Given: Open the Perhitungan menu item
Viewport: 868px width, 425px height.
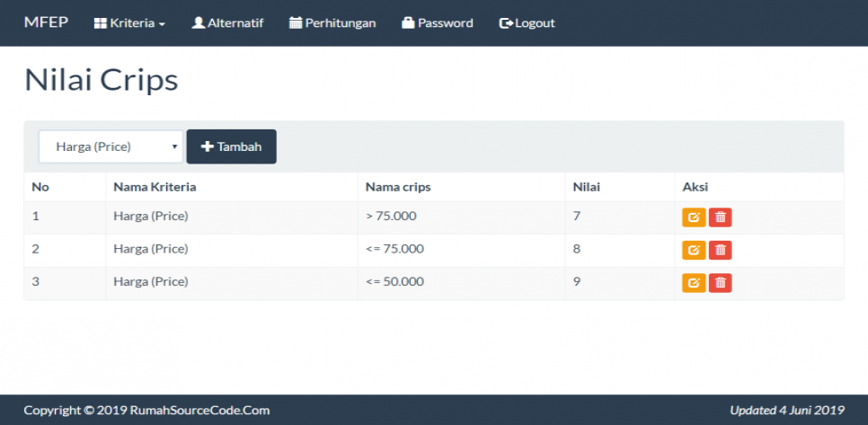Looking at the screenshot, I should (332, 23).
